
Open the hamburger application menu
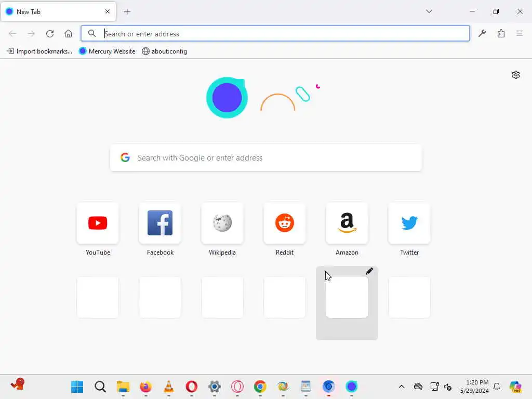pyautogui.click(x=520, y=33)
